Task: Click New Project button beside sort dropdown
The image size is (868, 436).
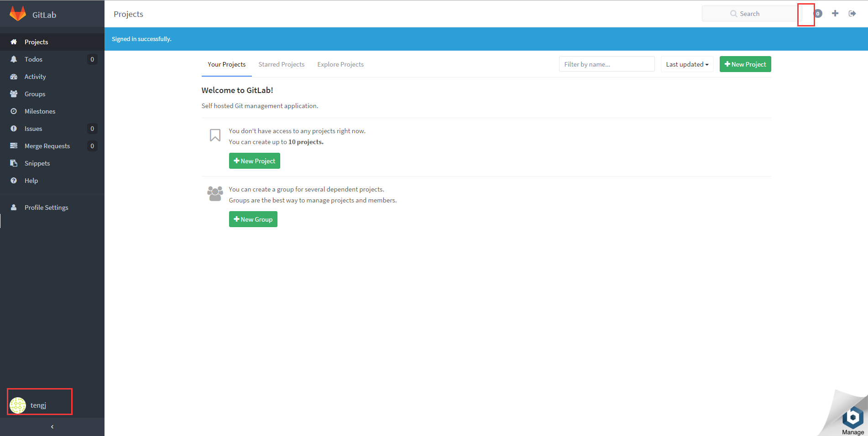Action: (x=745, y=64)
